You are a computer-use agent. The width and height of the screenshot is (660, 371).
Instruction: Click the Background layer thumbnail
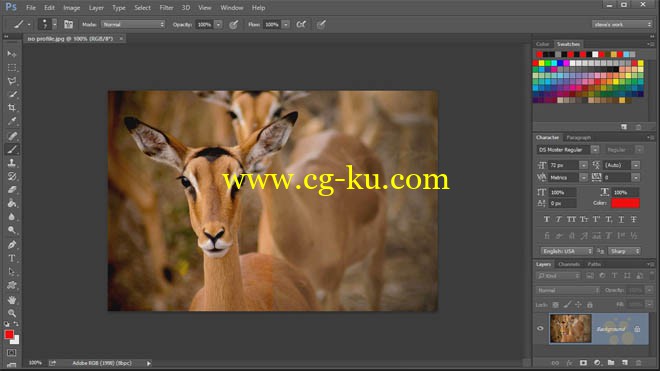[x=570, y=328]
